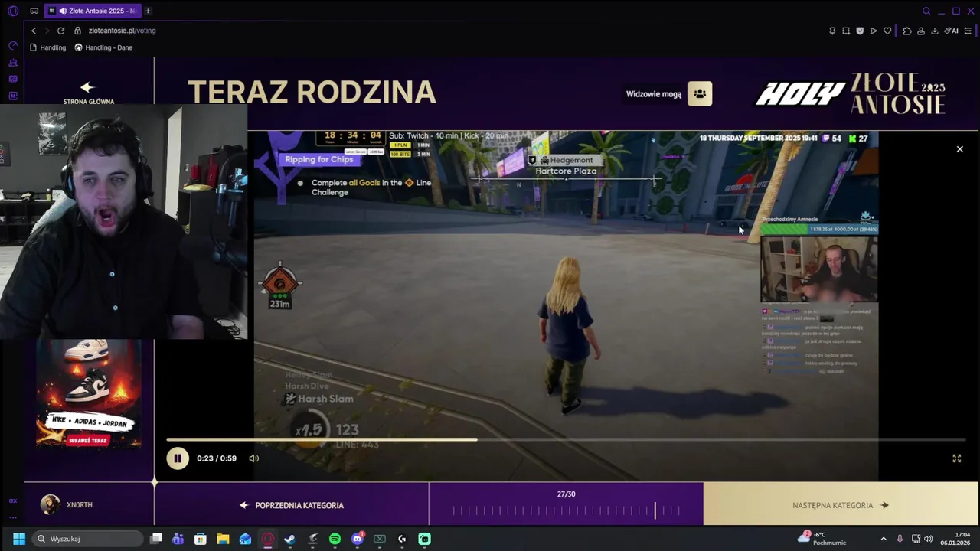Open Steam from taskbar
Viewport: 980px width, 551px height.
pos(290,539)
